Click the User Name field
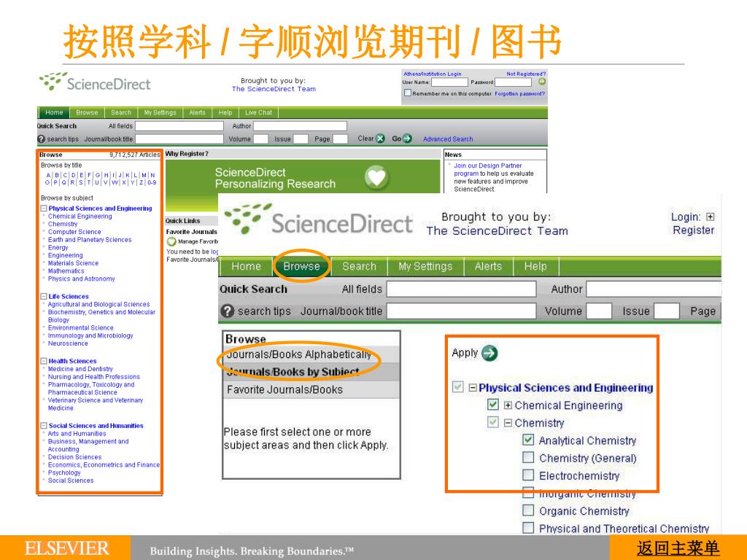This screenshot has width=747, height=560. pos(449,82)
